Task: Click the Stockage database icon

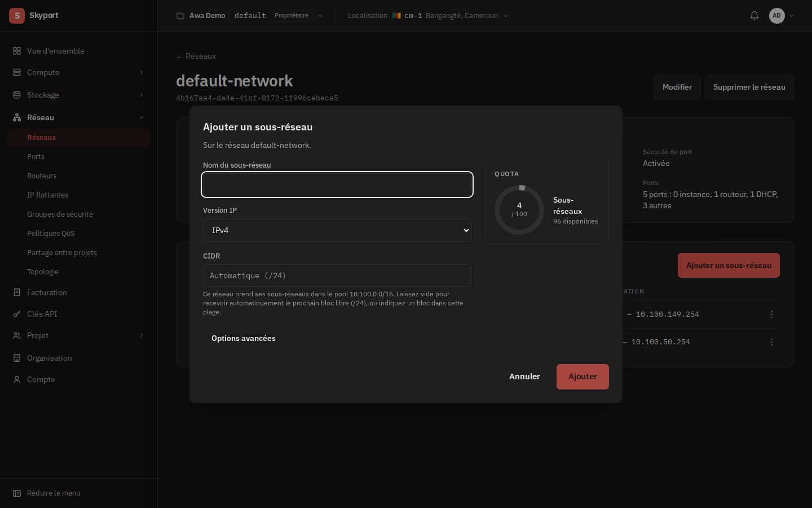Action: 17,95
